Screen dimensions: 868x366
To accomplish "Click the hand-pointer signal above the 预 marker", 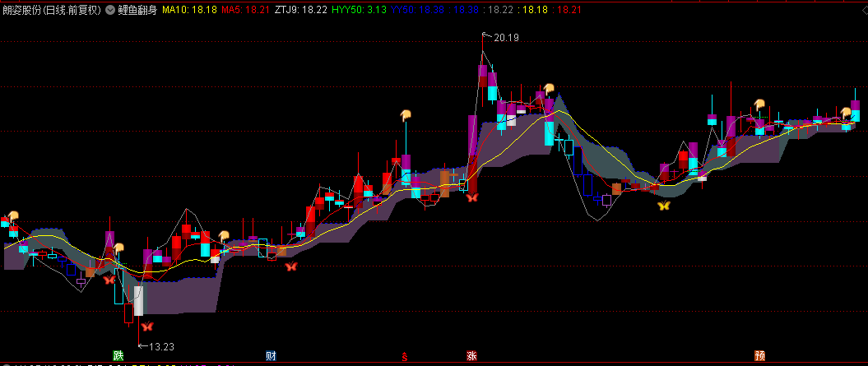I will point(759,104).
